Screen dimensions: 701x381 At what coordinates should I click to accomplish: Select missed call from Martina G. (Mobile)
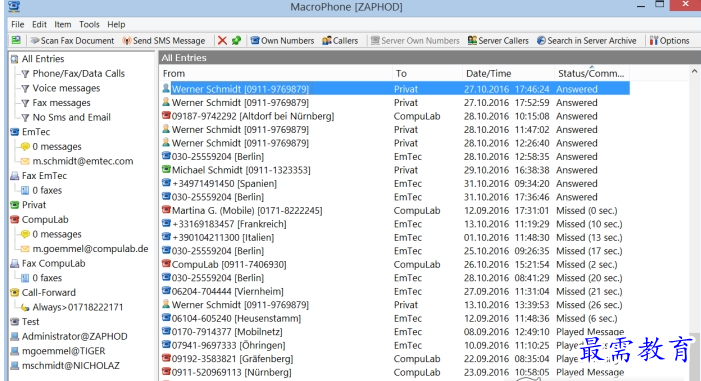click(x=395, y=211)
